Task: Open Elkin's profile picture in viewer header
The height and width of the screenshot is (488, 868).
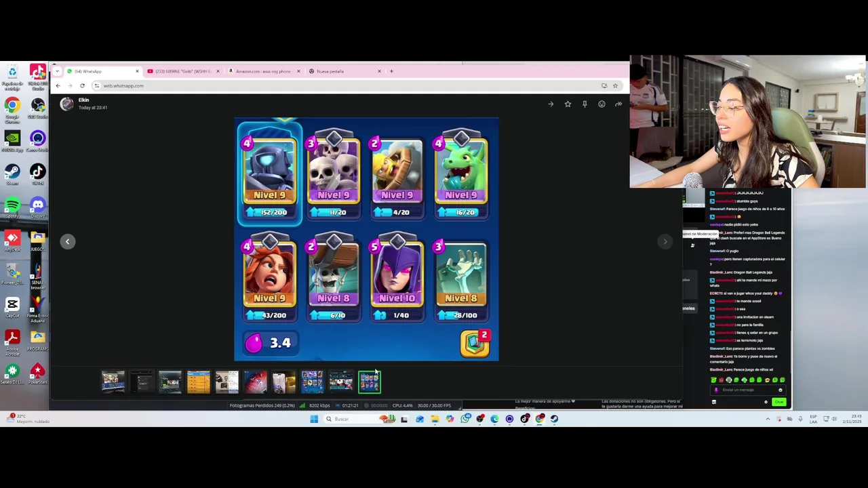Action: 66,104
